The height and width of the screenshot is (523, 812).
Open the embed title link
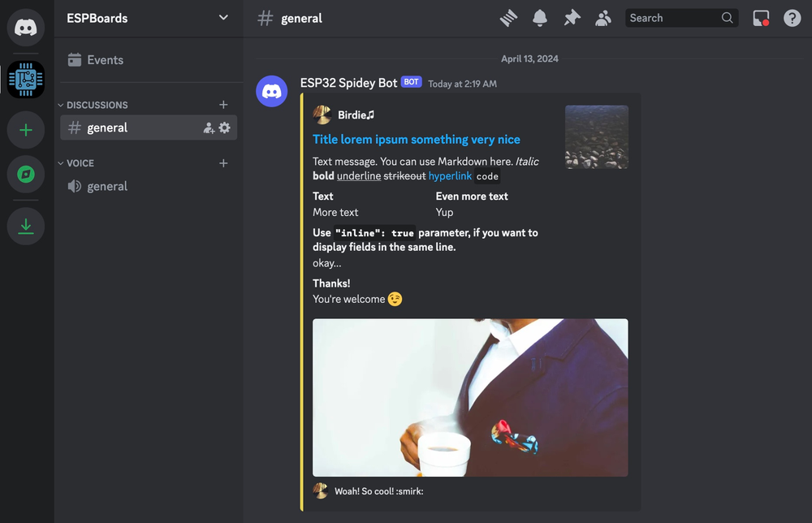pos(417,140)
